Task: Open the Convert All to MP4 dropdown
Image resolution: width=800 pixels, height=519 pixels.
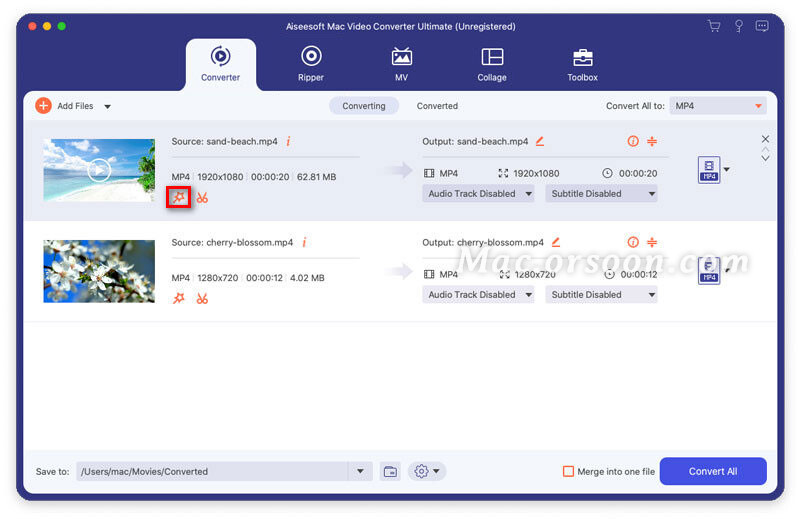Action: (x=718, y=105)
